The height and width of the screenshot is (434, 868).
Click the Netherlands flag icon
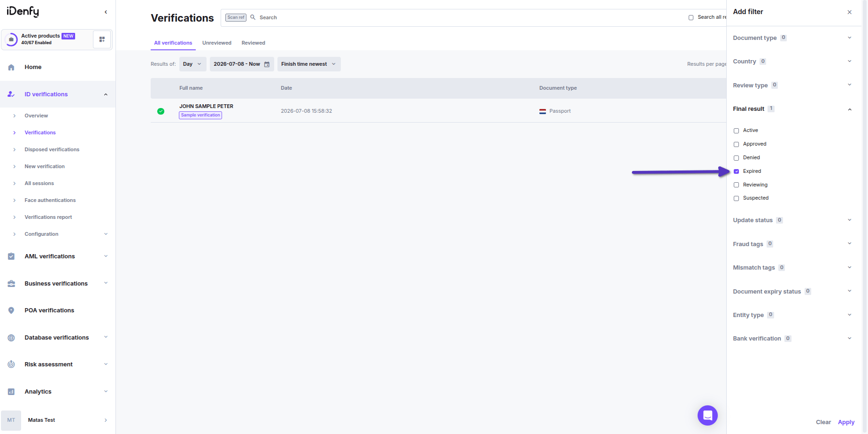click(x=543, y=111)
